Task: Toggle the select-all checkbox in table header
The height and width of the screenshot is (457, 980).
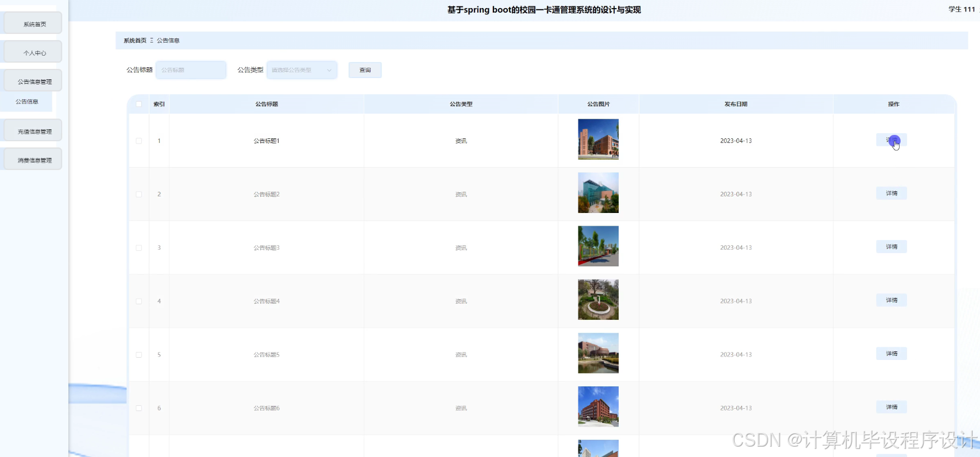Action: (139, 104)
